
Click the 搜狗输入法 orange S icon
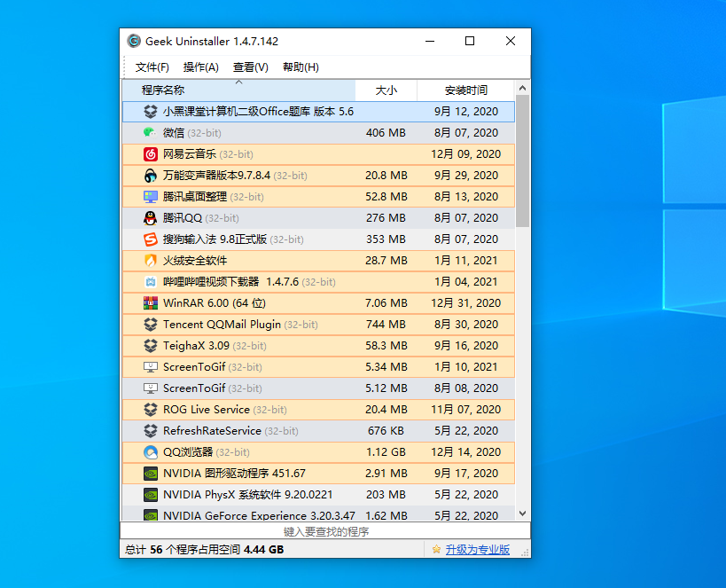click(151, 239)
